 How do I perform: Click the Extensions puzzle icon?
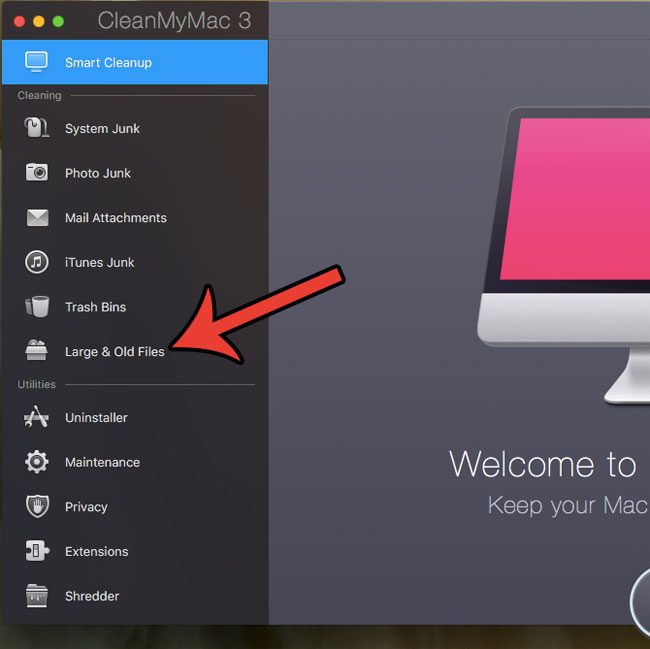37,551
